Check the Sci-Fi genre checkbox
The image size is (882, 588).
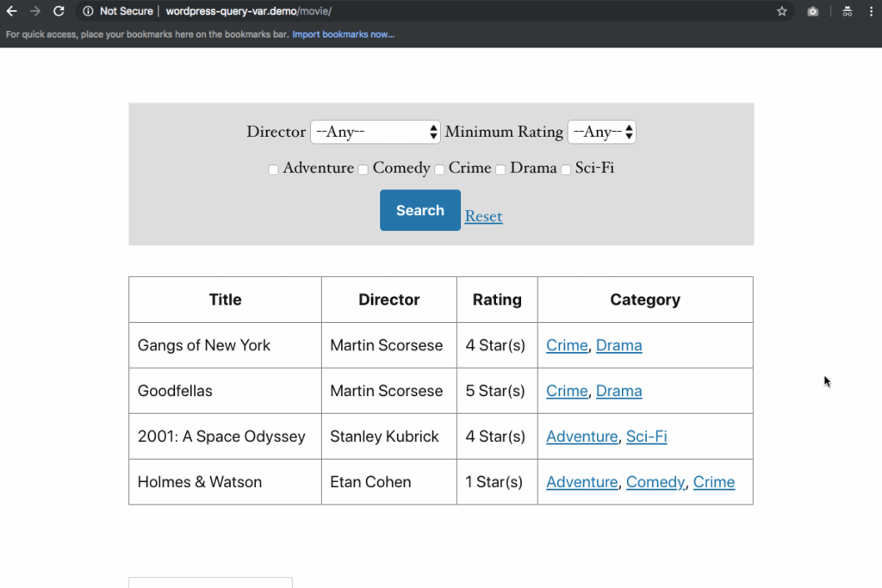coord(566,170)
